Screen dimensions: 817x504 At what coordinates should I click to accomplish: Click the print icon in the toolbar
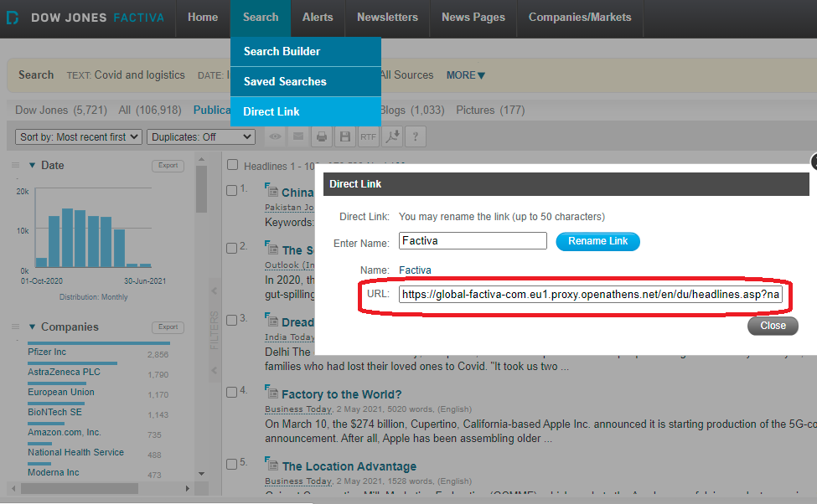[x=321, y=136]
